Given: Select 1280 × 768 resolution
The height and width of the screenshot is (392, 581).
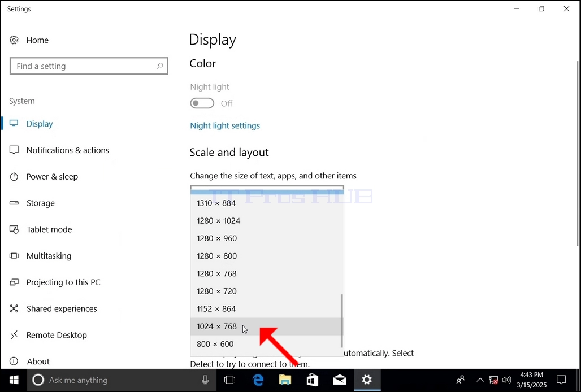Looking at the screenshot, I should (267, 273).
